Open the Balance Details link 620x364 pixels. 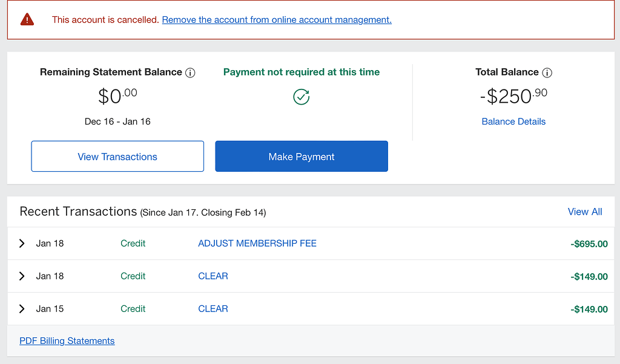point(513,121)
